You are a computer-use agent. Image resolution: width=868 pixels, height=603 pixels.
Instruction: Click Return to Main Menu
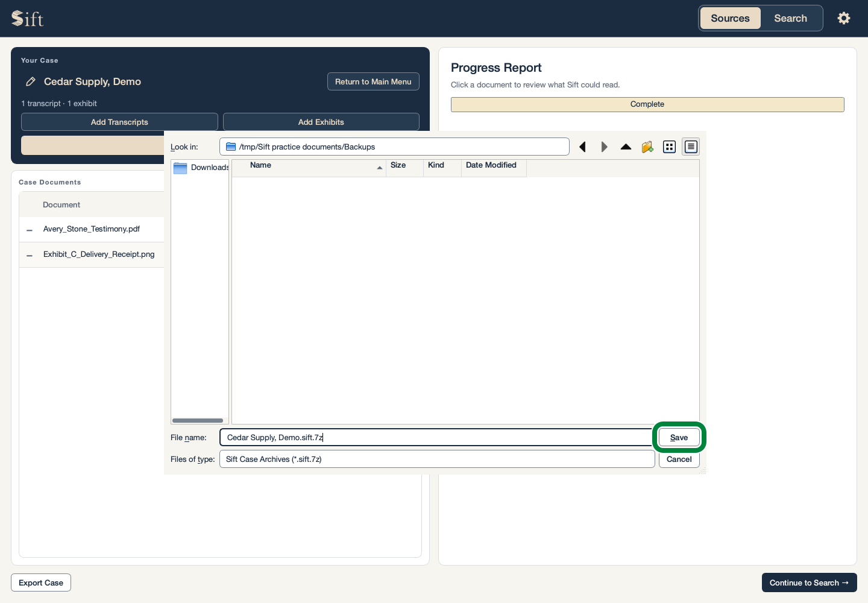373,81
